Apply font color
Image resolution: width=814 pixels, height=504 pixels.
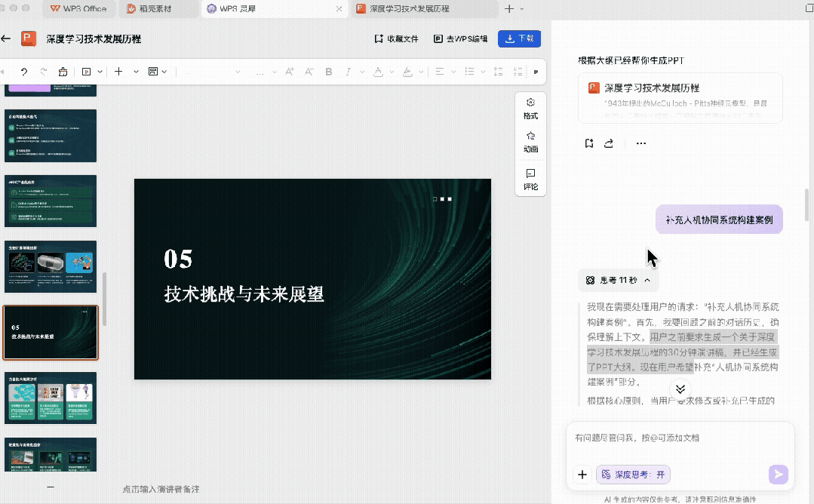378,72
